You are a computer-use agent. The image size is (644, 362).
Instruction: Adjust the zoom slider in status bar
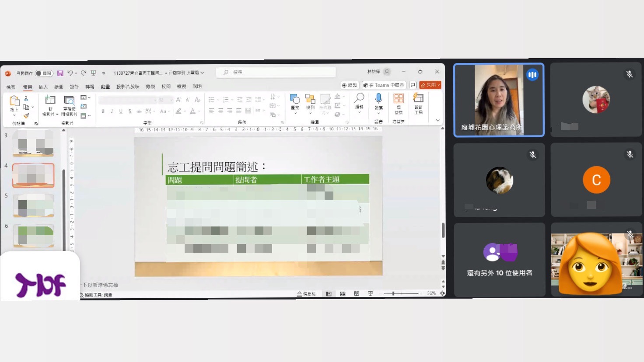(x=393, y=293)
